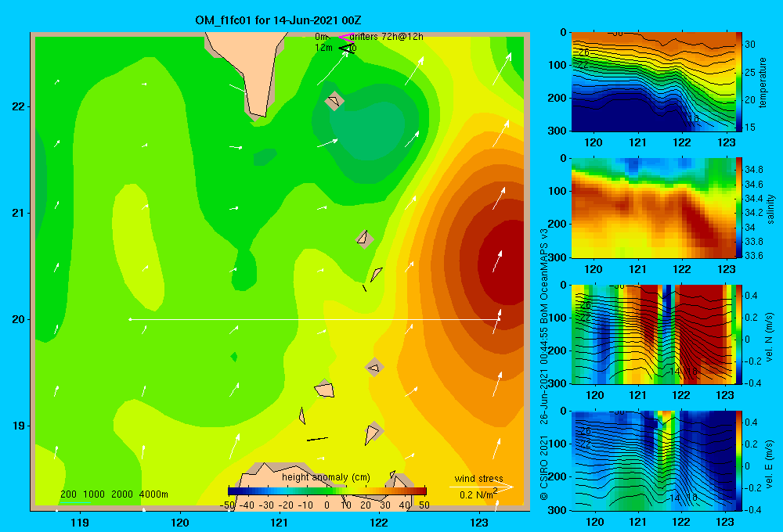This screenshot has width=783, height=532.
Task: Open the temperature section panel
Action: tap(653, 81)
